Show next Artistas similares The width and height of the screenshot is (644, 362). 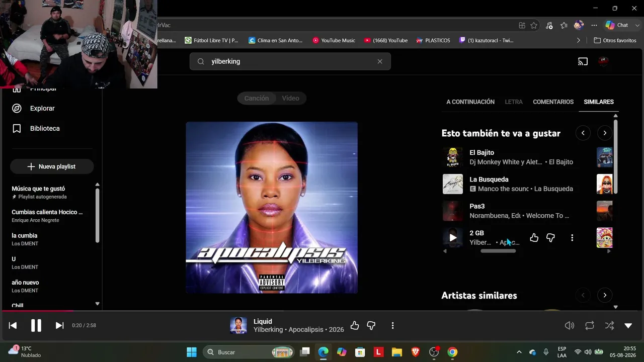point(605,295)
